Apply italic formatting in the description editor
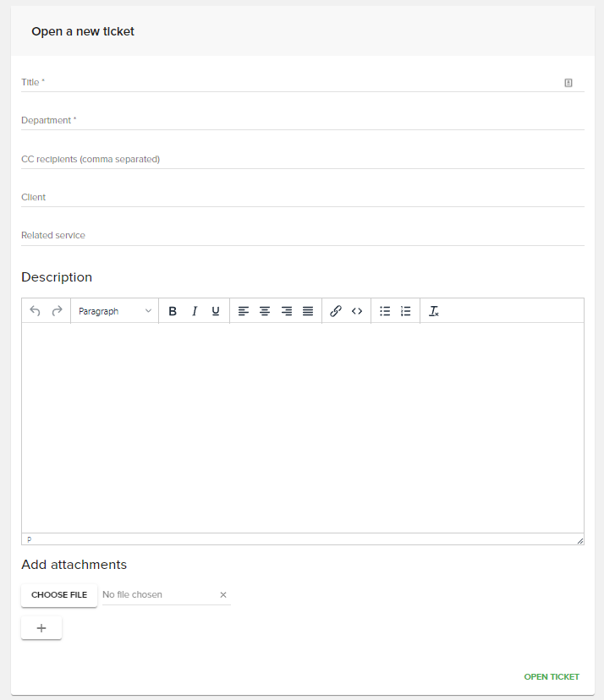The height and width of the screenshot is (700, 604). pyautogui.click(x=195, y=310)
